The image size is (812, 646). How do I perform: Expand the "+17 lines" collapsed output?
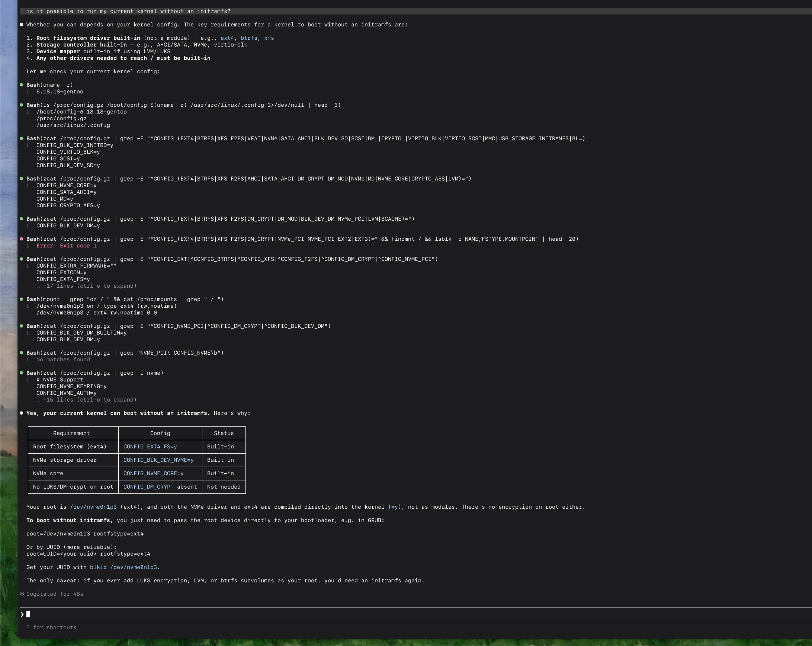[86, 286]
